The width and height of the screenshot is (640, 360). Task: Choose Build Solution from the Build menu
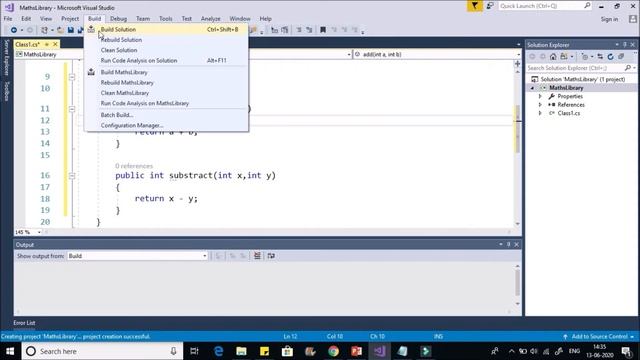[x=166, y=29]
